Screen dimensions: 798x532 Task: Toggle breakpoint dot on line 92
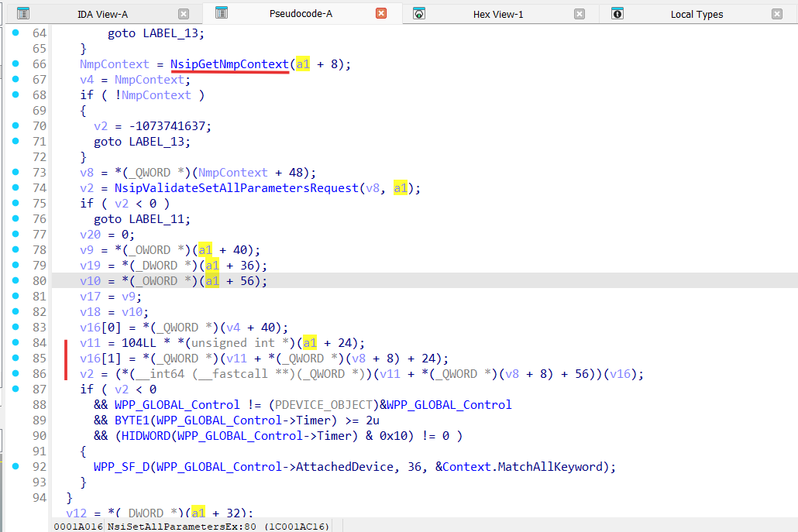[x=15, y=467]
